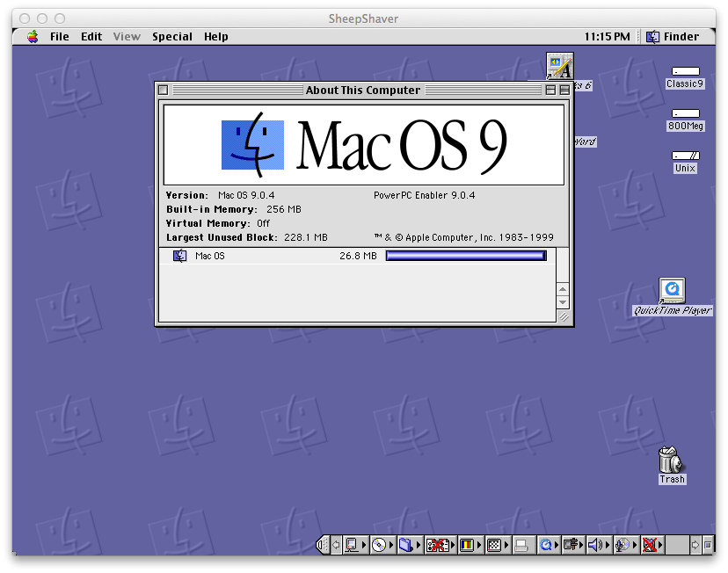Click the Mac OS 9 logo banner
This screenshot has width=728, height=573.
click(x=364, y=145)
